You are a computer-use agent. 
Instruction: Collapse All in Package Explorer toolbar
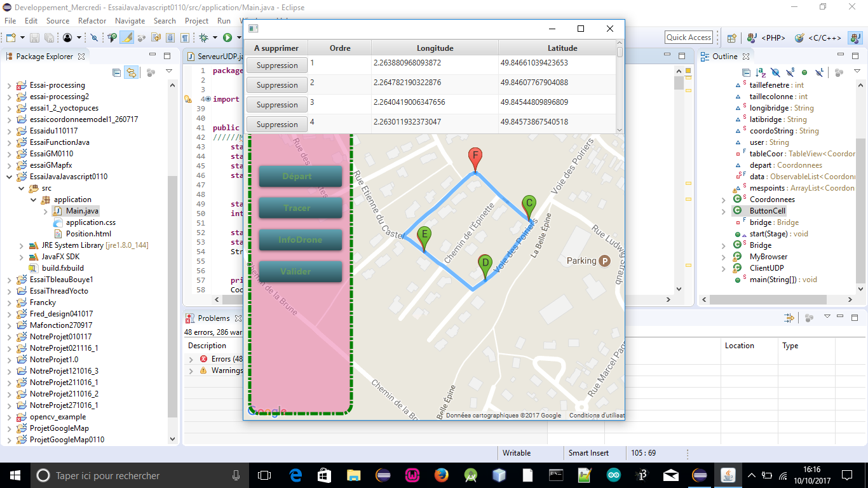coord(116,72)
